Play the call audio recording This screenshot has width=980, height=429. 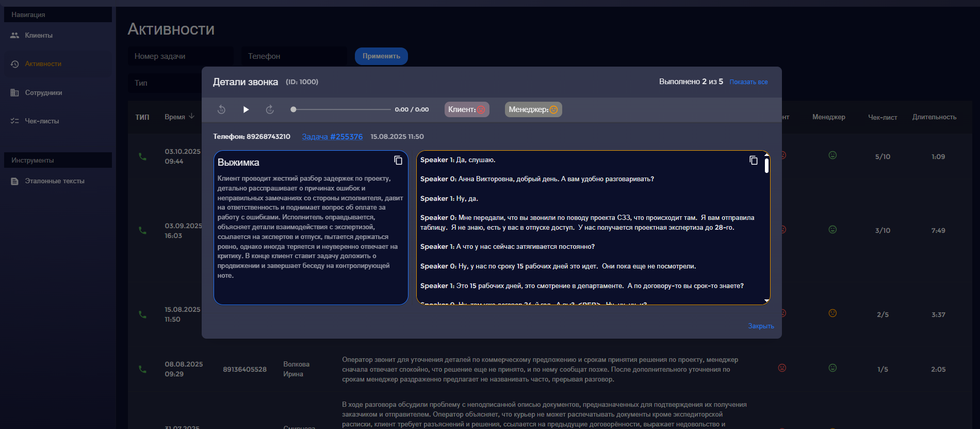coord(246,109)
